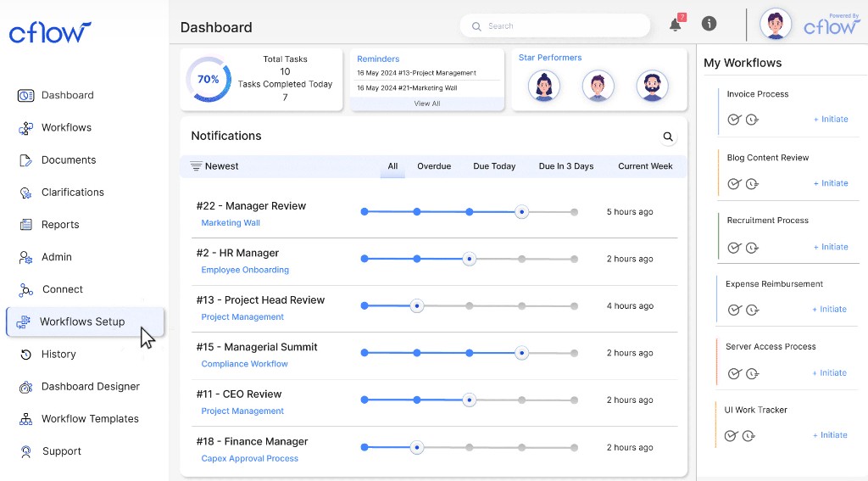Open Marketing Wall link under Manager Review
The height and width of the screenshot is (481, 868).
[x=231, y=223]
